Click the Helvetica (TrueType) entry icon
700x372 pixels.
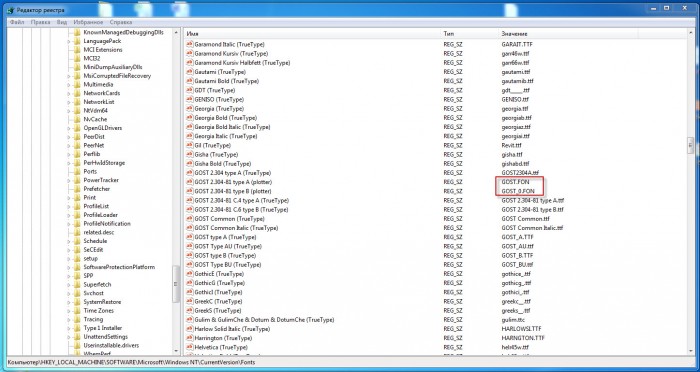(190, 347)
